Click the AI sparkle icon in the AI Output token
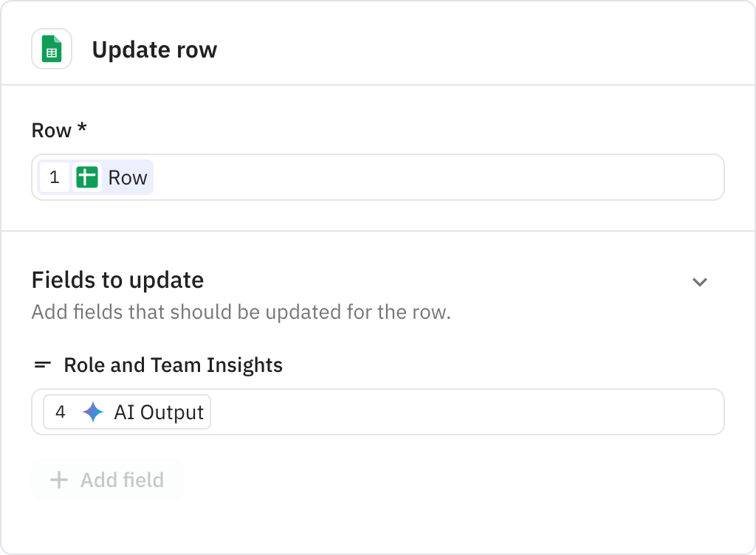 click(x=92, y=412)
